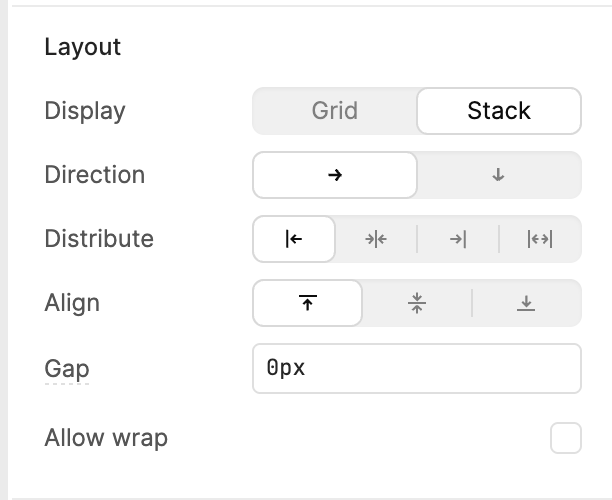Switch display mode to Grid

334,111
